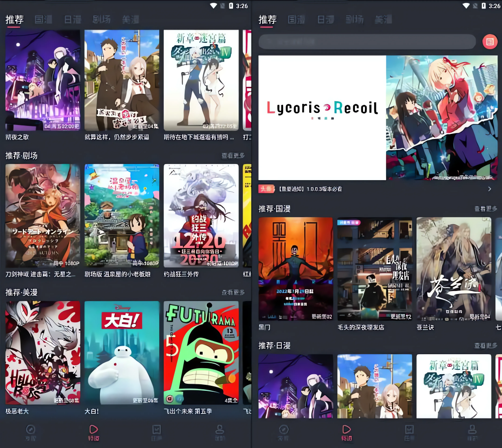Open the profile icon in right nav bar
This screenshot has width=502, height=448.
[x=472, y=429]
